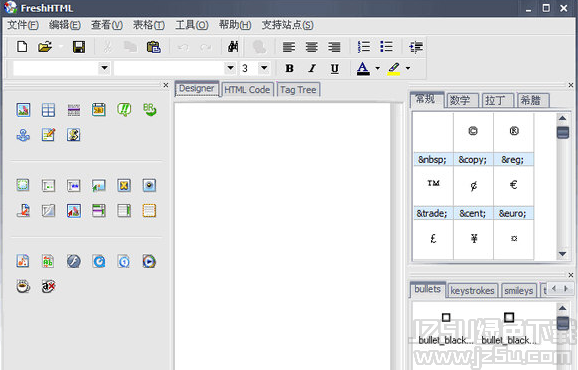This screenshot has height=370, width=578.
Task: Insert an anchor with the anchor icon
Action: 23,135
